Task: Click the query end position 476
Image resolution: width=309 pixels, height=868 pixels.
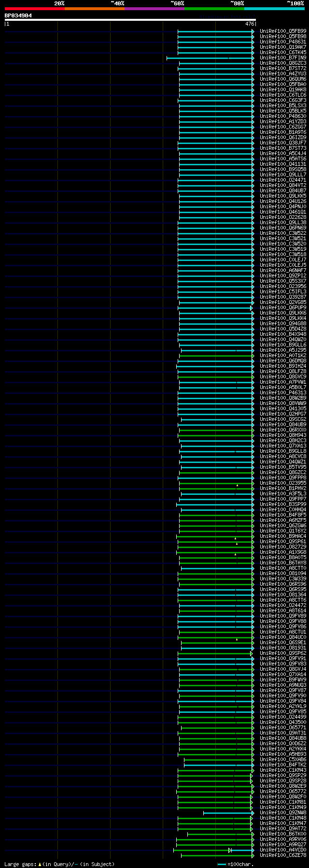Action: (250, 24)
